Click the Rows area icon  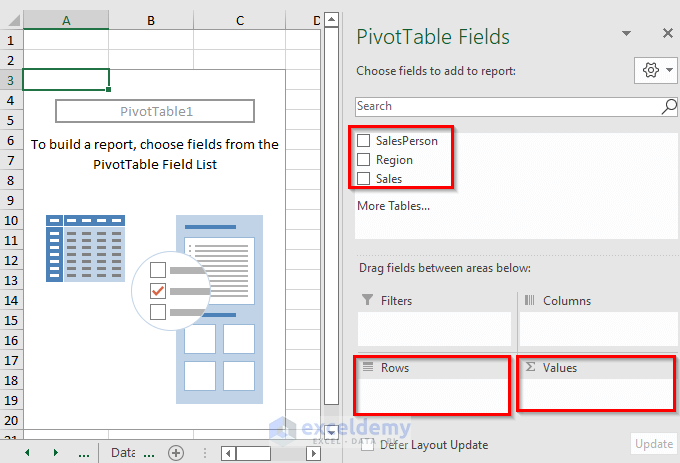tap(367, 368)
